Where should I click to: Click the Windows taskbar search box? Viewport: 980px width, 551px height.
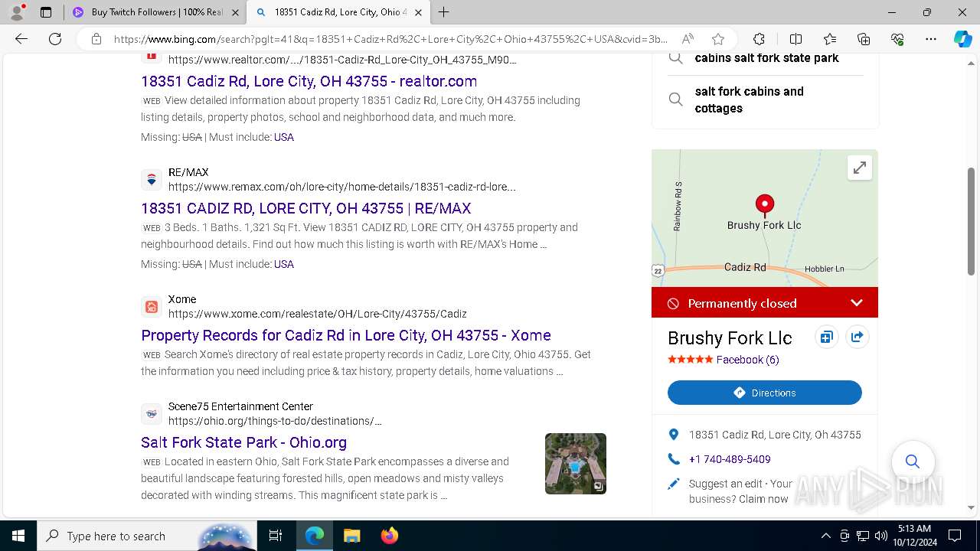point(148,536)
